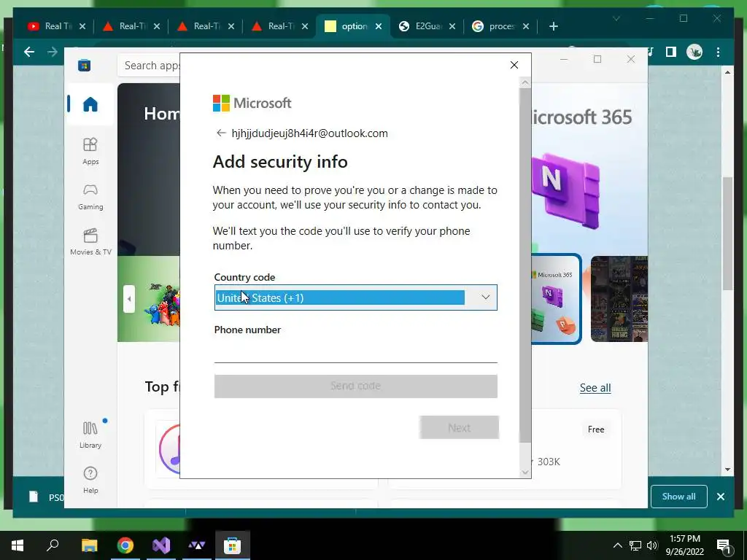Viewport: 747px width, 560px height.
Task: Open Visual Studio from taskbar
Action: click(161, 545)
